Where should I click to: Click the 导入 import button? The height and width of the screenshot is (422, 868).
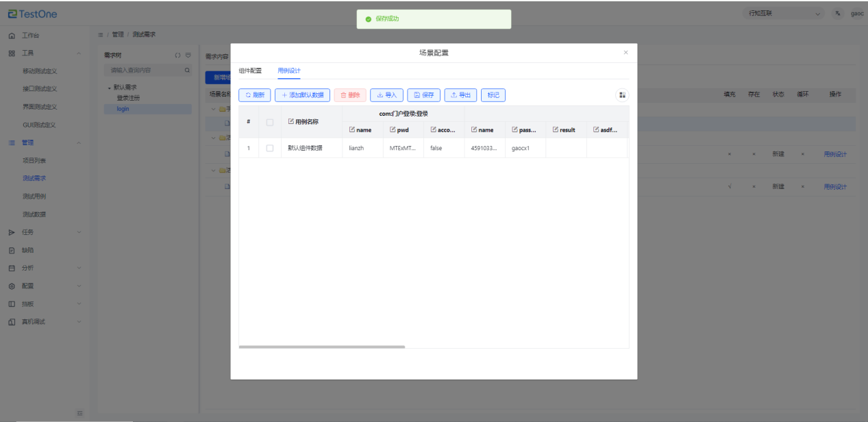coord(387,95)
